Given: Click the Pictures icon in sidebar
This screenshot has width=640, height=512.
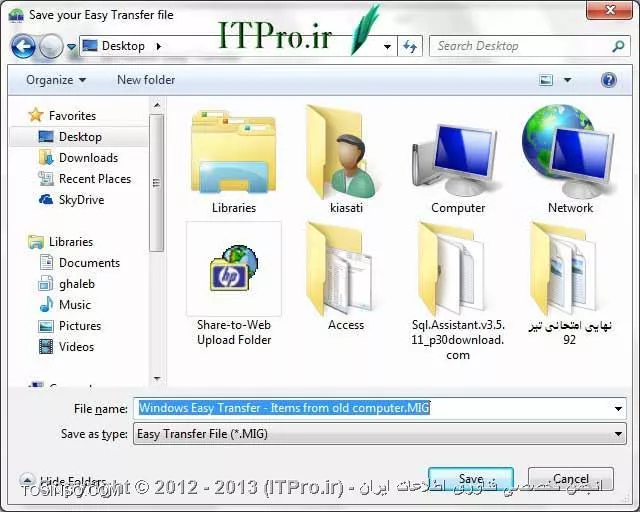Looking at the screenshot, I should pos(46,326).
